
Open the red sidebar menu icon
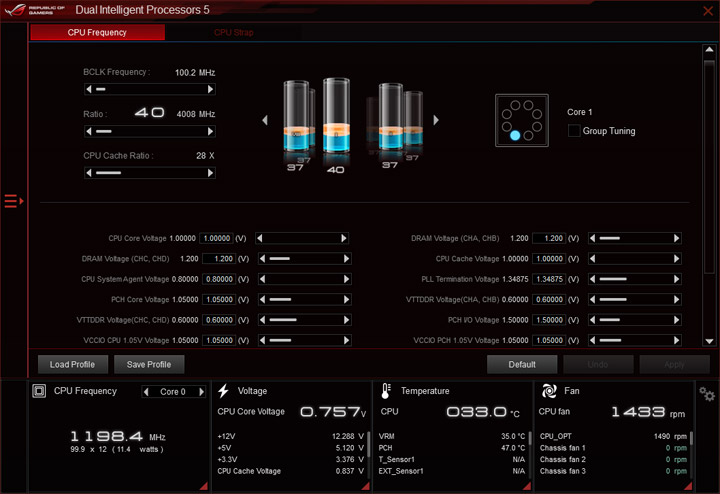click(x=13, y=201)
